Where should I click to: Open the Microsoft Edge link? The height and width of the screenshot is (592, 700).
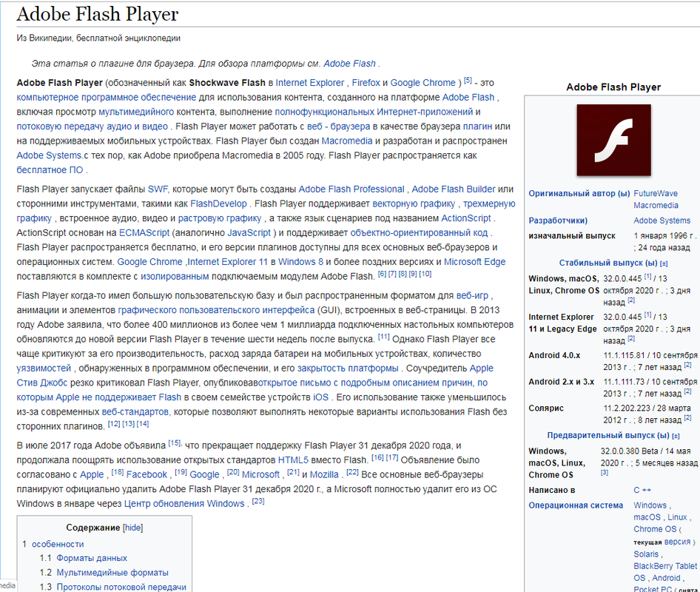tap(474, 262)
